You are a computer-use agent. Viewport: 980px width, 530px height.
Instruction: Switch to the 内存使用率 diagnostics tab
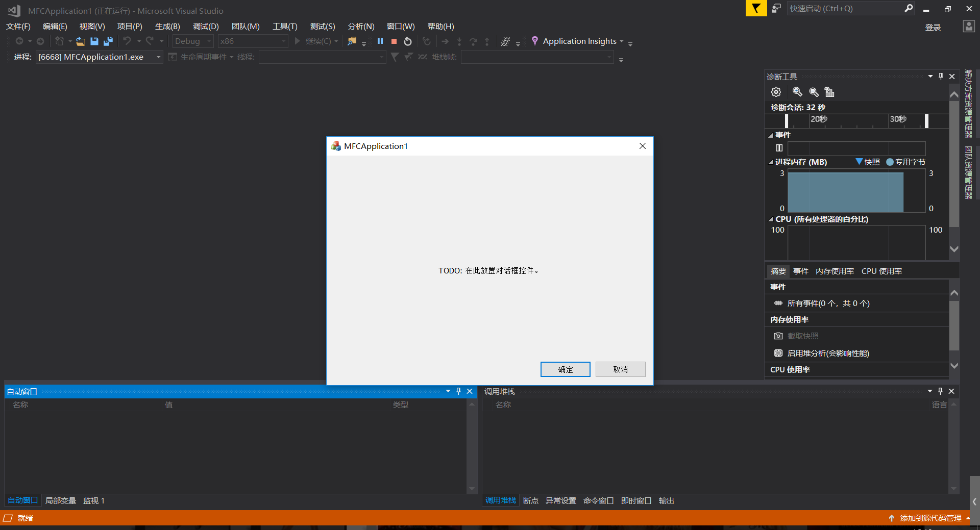(835, 271)
